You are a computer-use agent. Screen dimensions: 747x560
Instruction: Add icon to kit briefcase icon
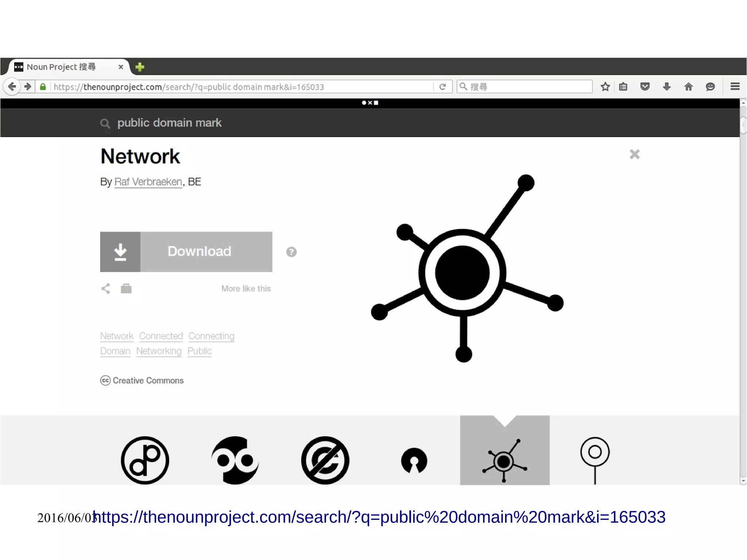(126, 289)
